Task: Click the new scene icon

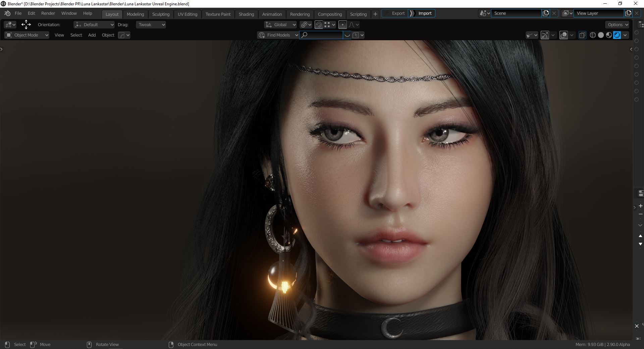Action: point(546,13)
